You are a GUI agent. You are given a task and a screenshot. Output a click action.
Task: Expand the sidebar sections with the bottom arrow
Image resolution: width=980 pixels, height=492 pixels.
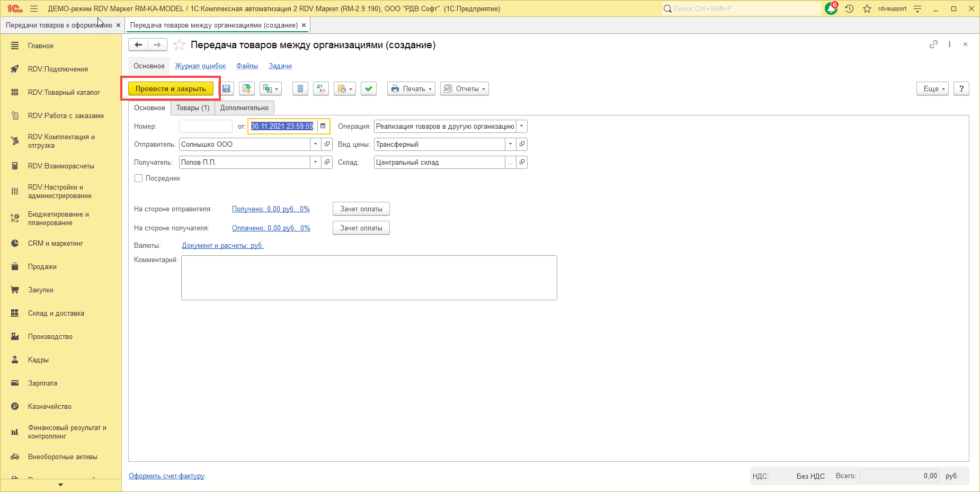[60, 485]
